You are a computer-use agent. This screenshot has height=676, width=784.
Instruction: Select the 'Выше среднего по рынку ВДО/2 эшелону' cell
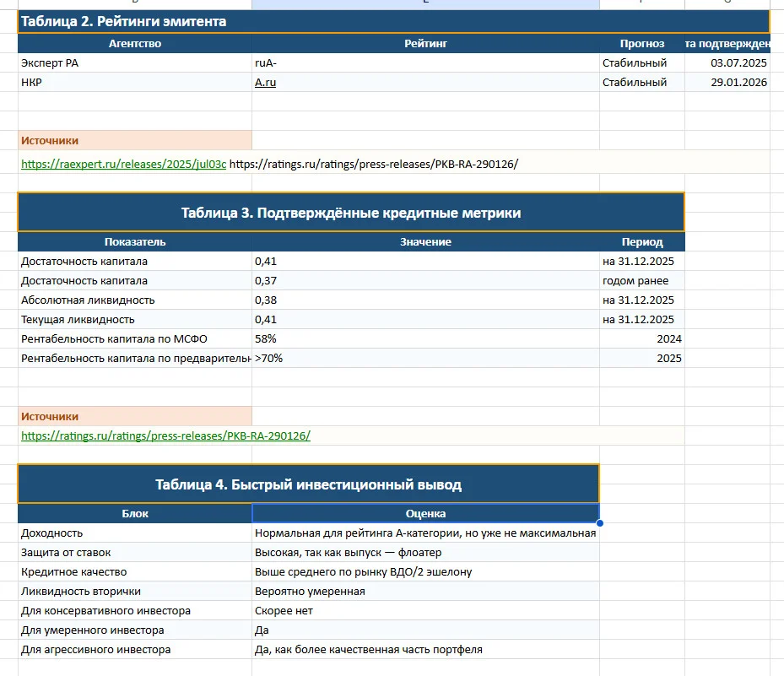point(425,572)
